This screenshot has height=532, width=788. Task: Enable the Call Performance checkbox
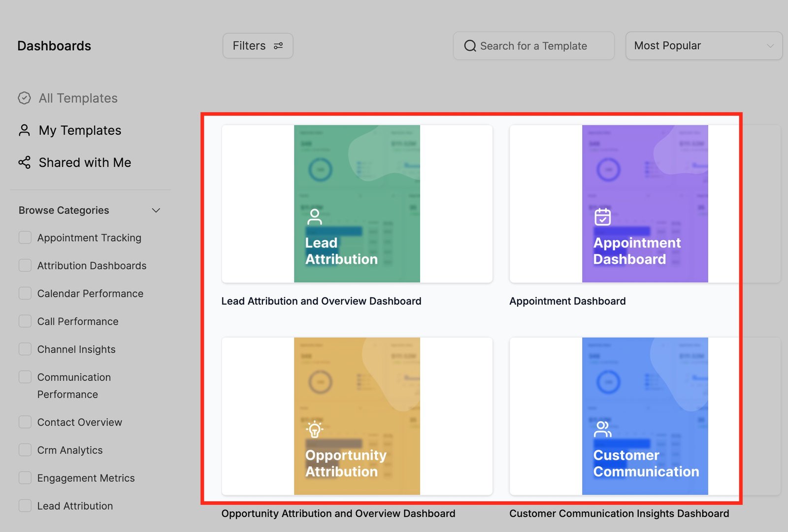25,321
